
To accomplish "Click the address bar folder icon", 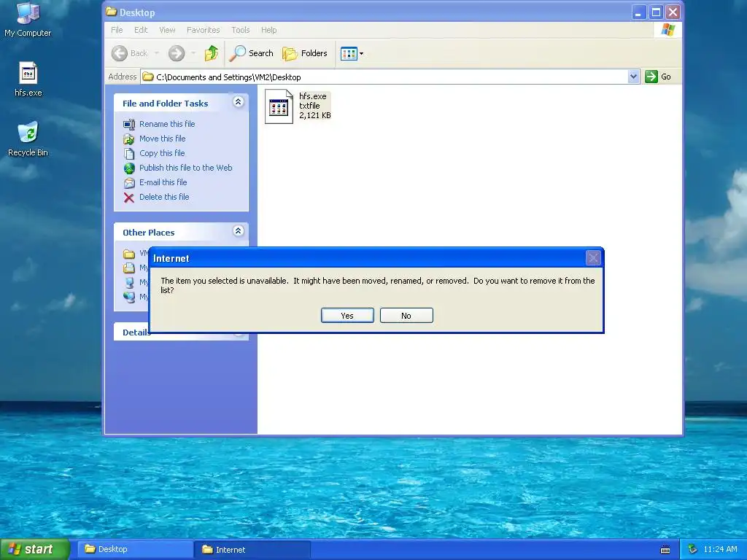I will (148, 77).
